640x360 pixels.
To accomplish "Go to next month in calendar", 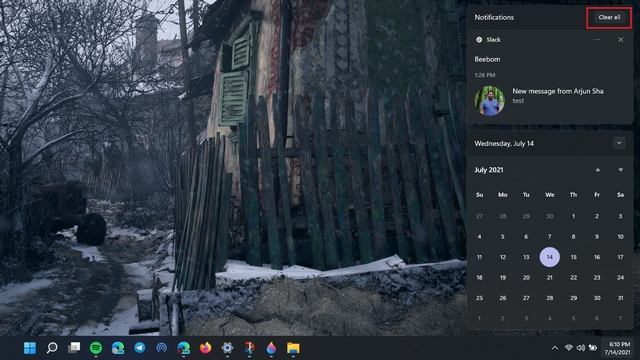I will [x=620, y=170].
